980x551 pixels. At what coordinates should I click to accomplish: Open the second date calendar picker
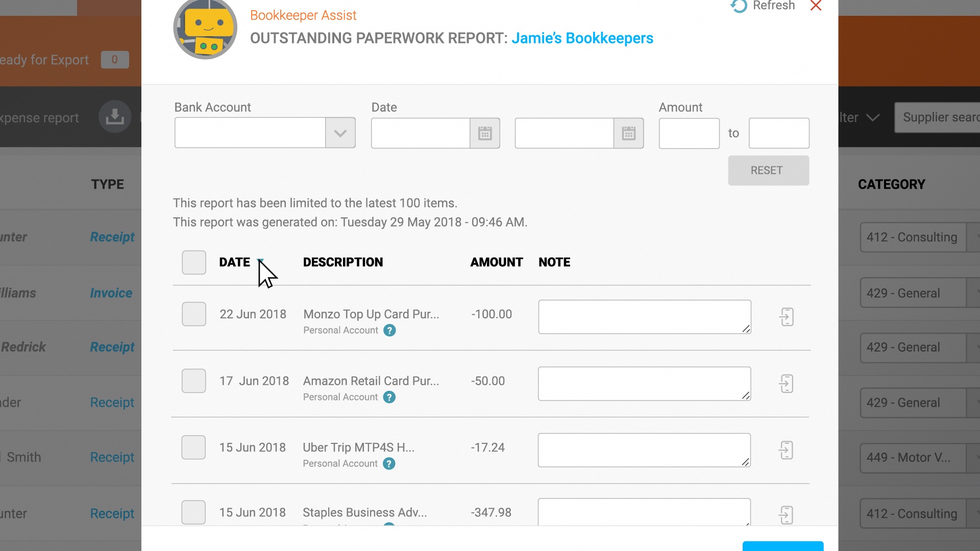point(628,133)
